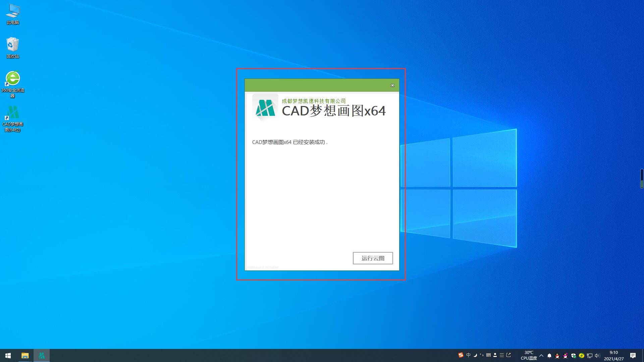Click the bell notification tray icon
644x362 pixels.
pyautogui.click(x=549, y=356)
